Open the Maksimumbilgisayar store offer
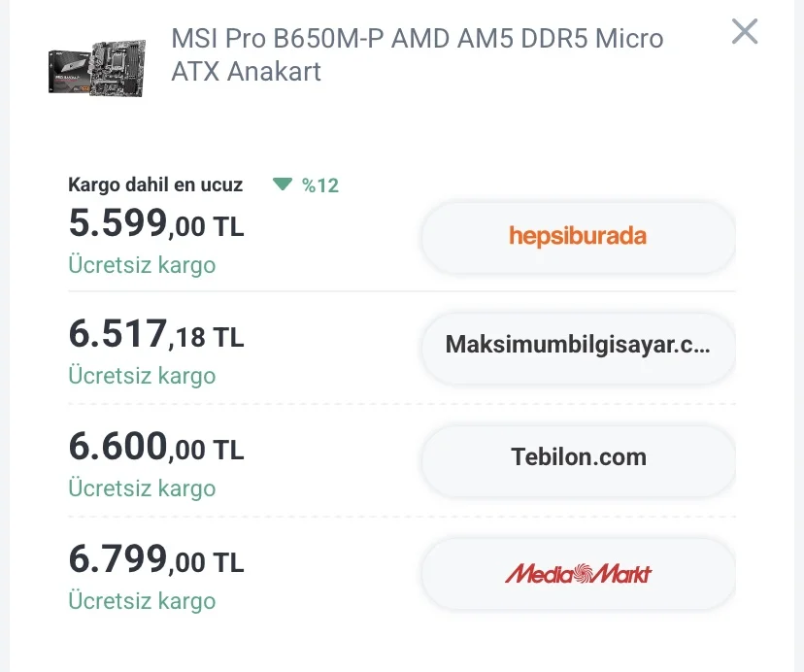Viewport: 804px width, 672px height. (x=578, y=346)
